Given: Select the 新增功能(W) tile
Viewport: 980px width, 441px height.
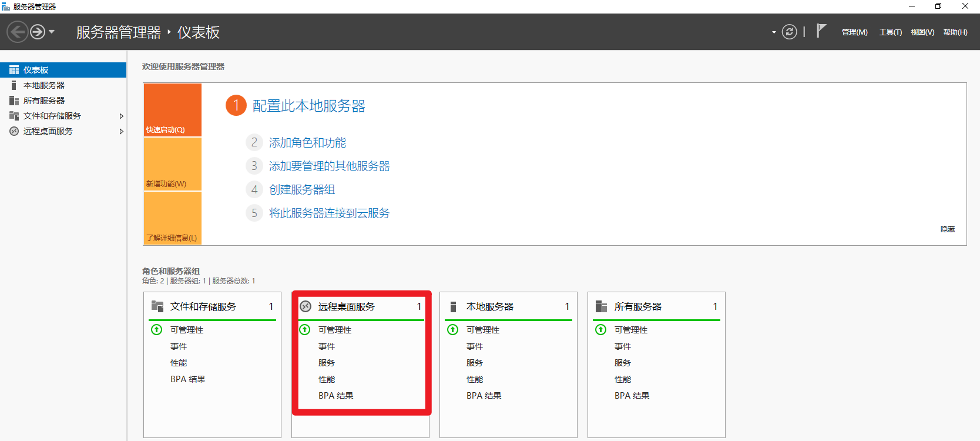Looking at the screenshot, I should (173, 164).
